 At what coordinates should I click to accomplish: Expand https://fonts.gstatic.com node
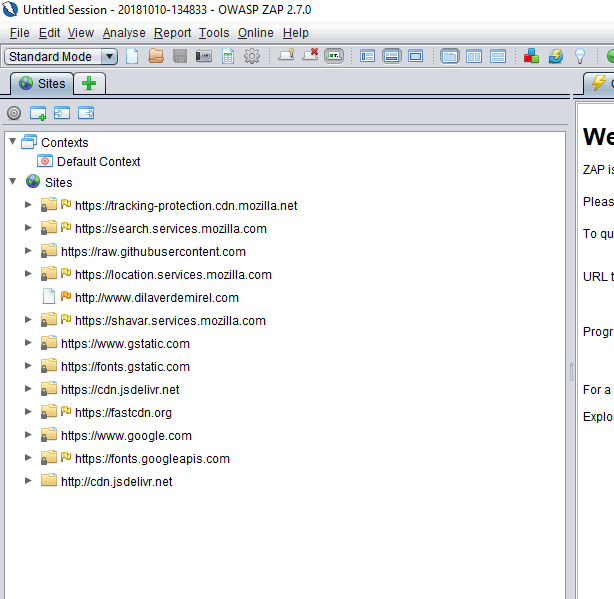(x=28, y=366)
